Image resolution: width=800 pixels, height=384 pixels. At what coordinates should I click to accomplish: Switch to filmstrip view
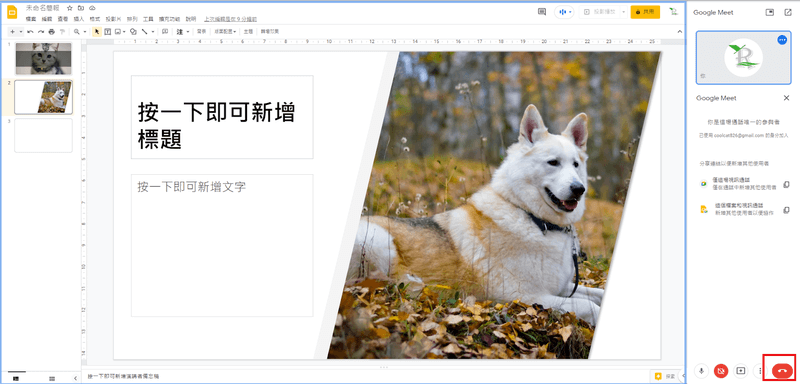pos(16,378)
